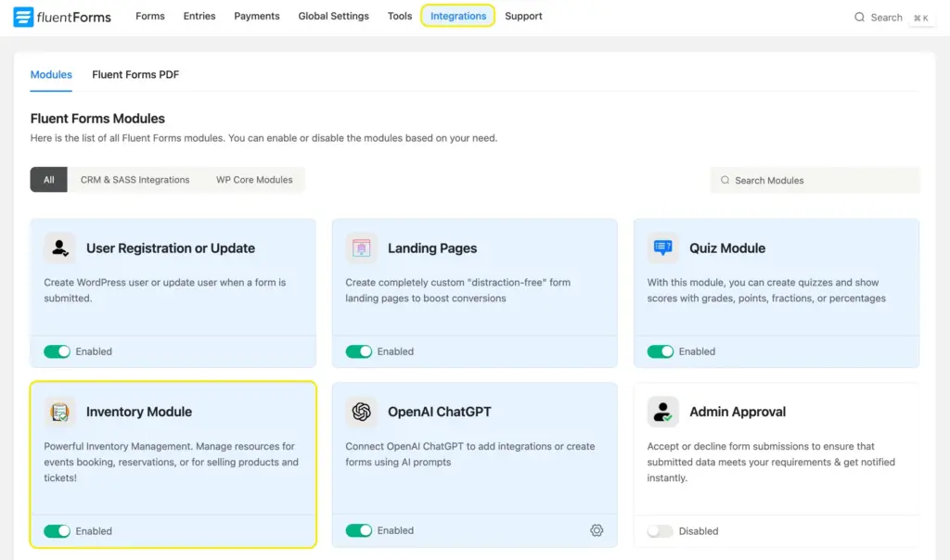Image resolution: width=950 pixels, height=560 pixels.
Task: Click the fluentForms logo
Action: pos(62,17)
